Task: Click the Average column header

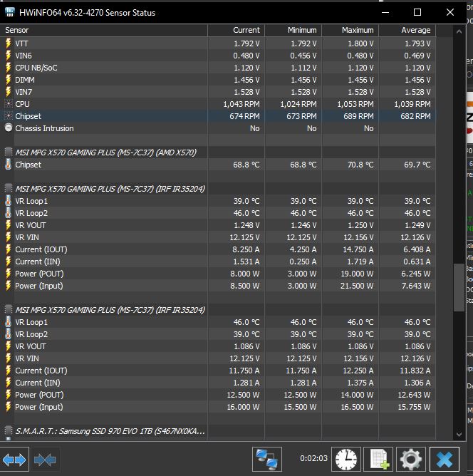Action: click(x=407, y=30)
